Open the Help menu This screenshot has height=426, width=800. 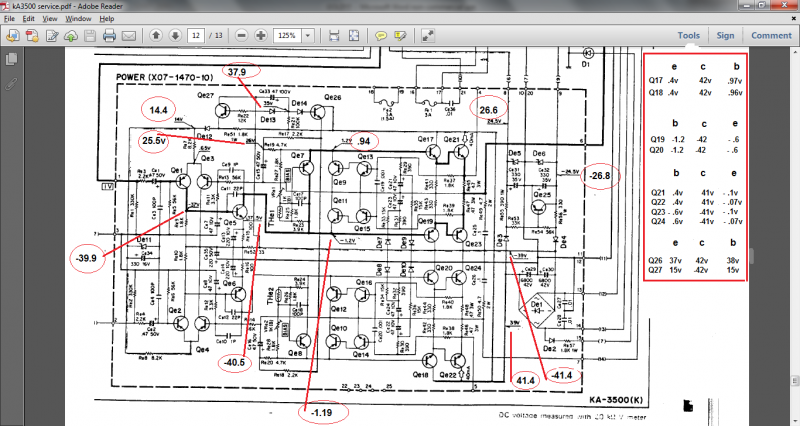pyautogui.click(x=107, y=19)
